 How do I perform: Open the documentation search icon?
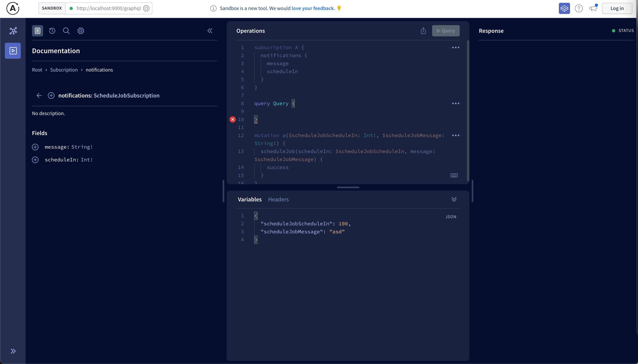pyautogui.click(x=66, y=31)
